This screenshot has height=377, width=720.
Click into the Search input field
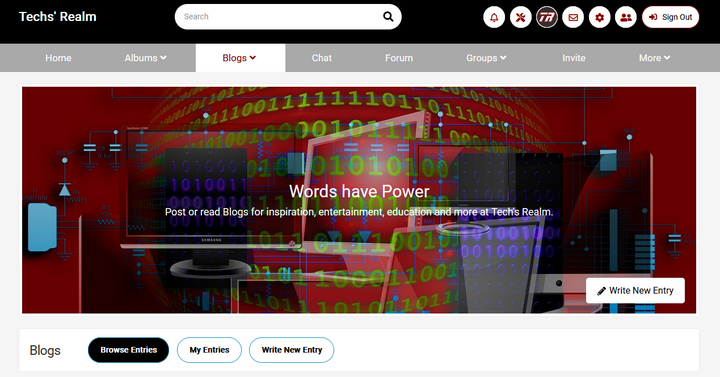280,17
